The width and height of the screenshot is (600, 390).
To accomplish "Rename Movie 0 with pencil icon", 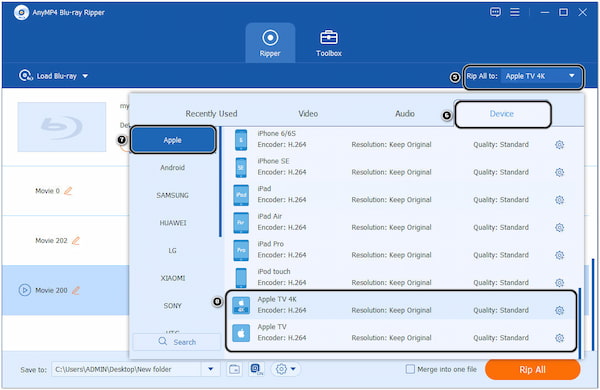I will [68, 191].
